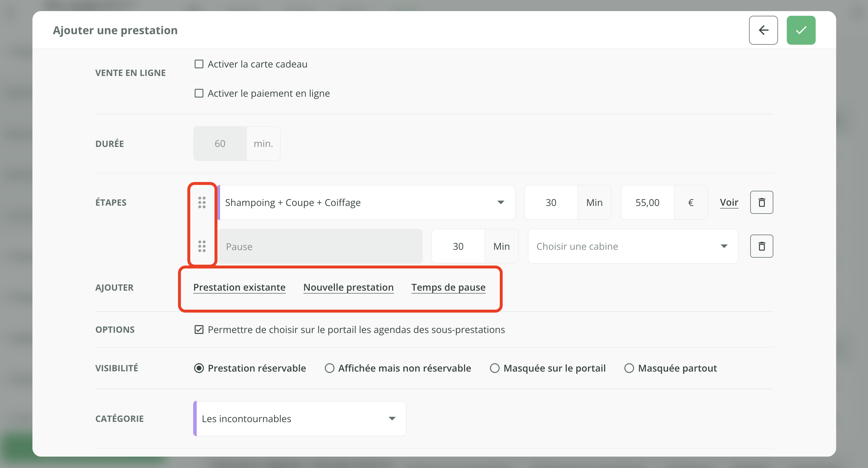868x468 pixels.
Task: Click the 55,00 price field
Action: (647, 202)
